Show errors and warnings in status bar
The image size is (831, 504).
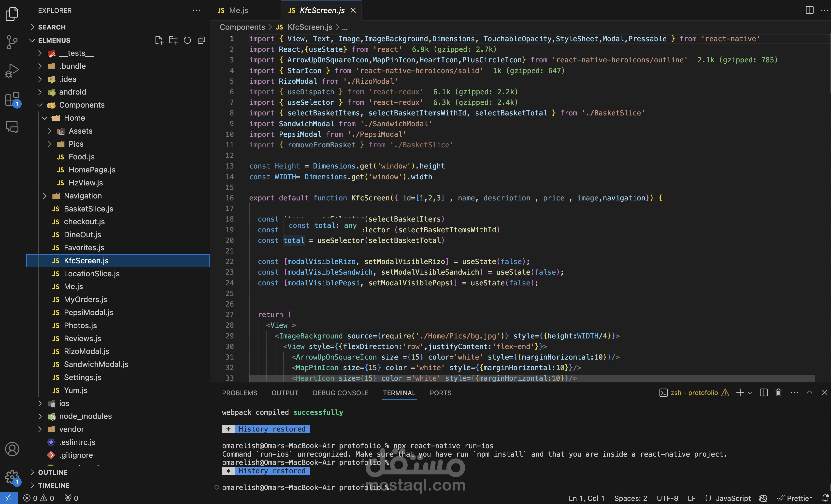click(x=38, y=498)
